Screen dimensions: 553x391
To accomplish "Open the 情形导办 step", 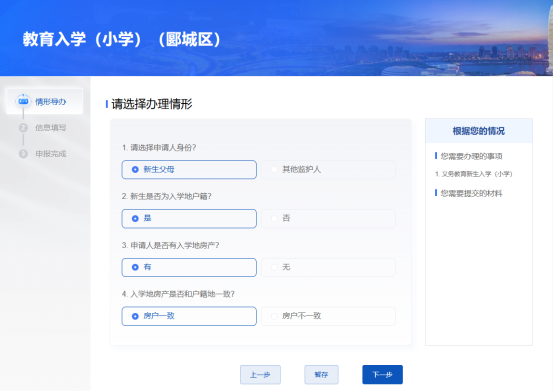I will [44, 101].
